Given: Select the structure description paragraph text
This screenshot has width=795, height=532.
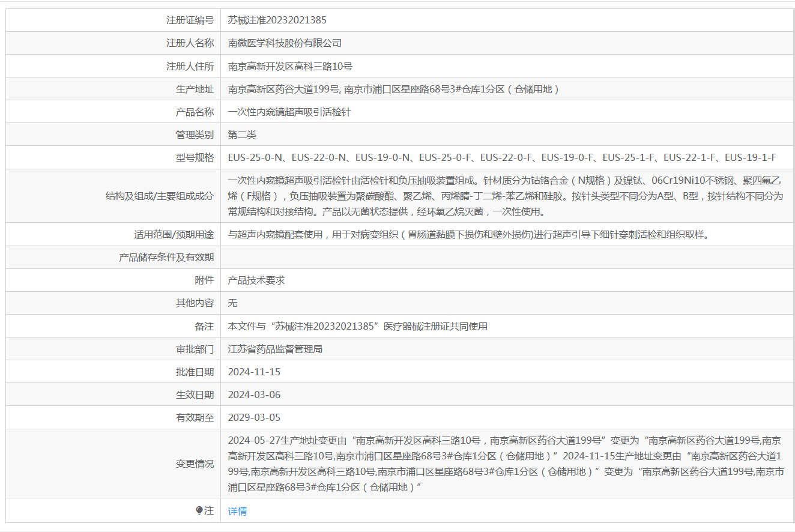Looking at the screenshot, I should [506, 196].
